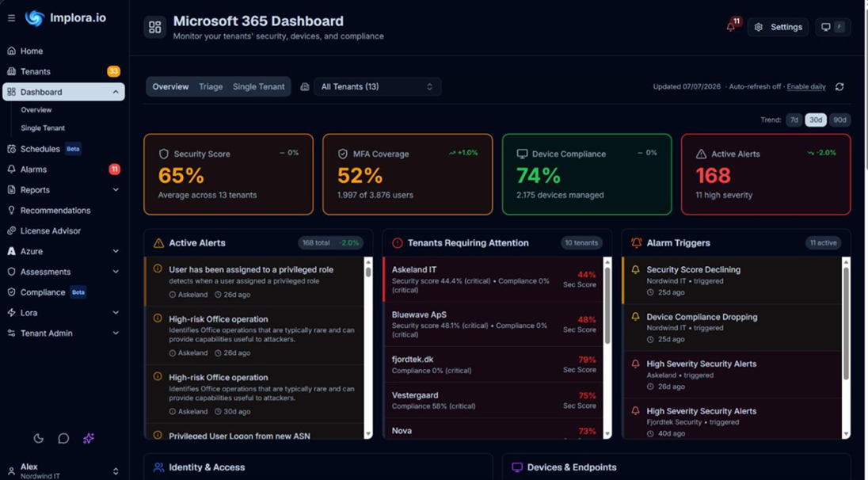
Task: Expand the Assessments sidebar section
Action: click(116, 272)
